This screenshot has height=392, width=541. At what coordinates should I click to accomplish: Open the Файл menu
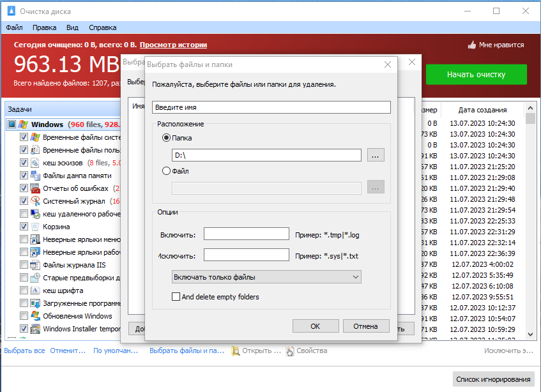[x=14, y=27]
